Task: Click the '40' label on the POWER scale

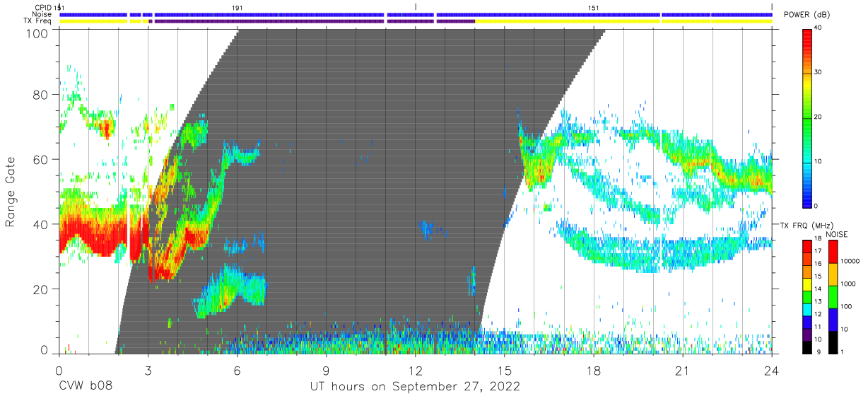Action: (x=819, y=29)
